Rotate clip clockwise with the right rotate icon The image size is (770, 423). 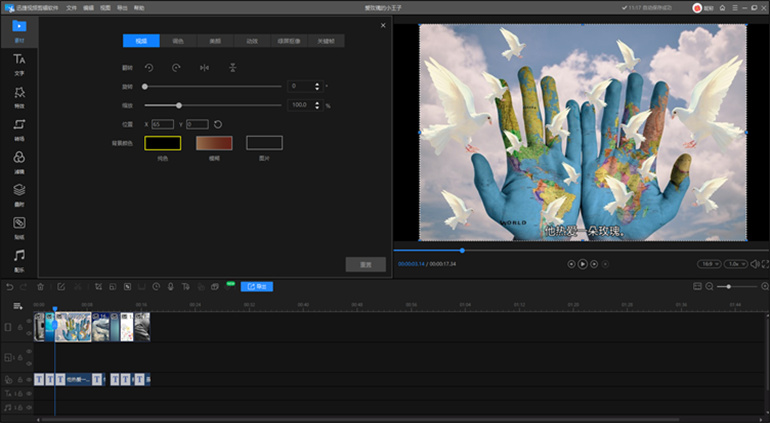(x=176, y=68)
